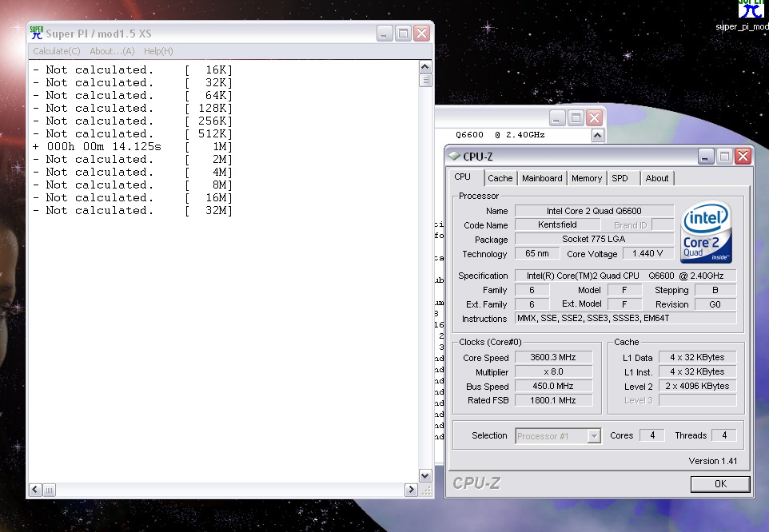
Task: Minimize the CPU-Z window
Action: pyautogui.click(x=706, y=157)
